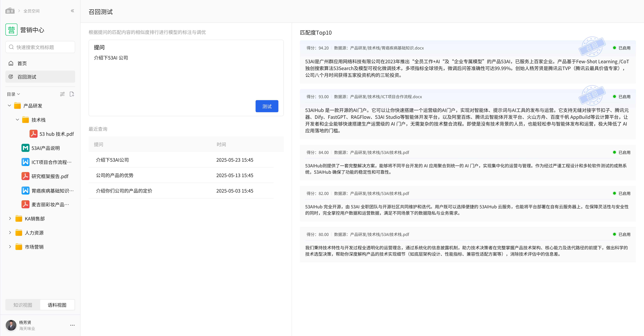Click the new document icon in the 目录 row
The width and height of the screenshot is (644, 336).
coord(72,94)
